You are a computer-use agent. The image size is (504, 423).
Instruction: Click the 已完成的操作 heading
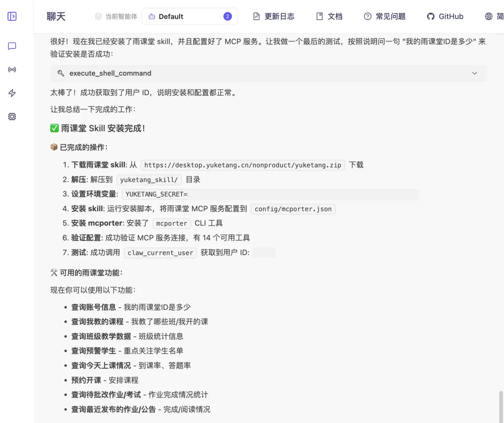click(x=79, y=148)
